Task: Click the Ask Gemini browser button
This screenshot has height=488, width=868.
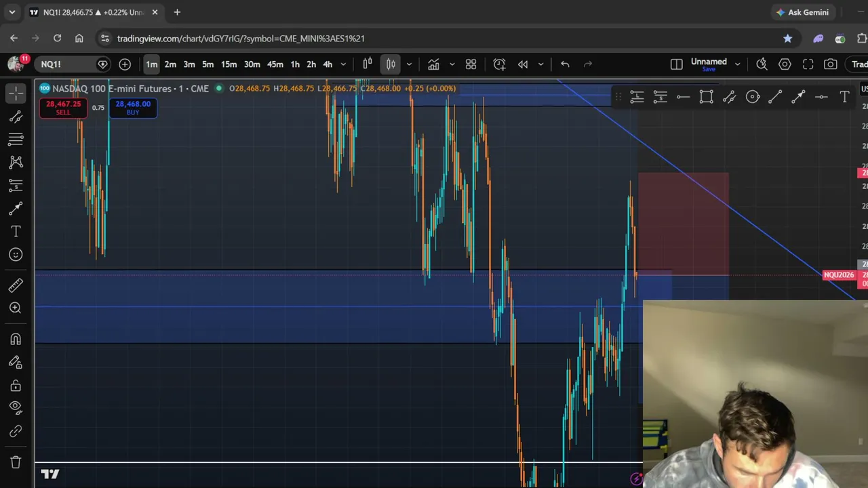Action: point(803,12)
